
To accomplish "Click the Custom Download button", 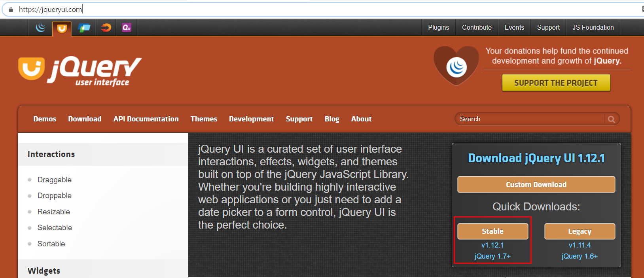I will click(x=536, y=185).
